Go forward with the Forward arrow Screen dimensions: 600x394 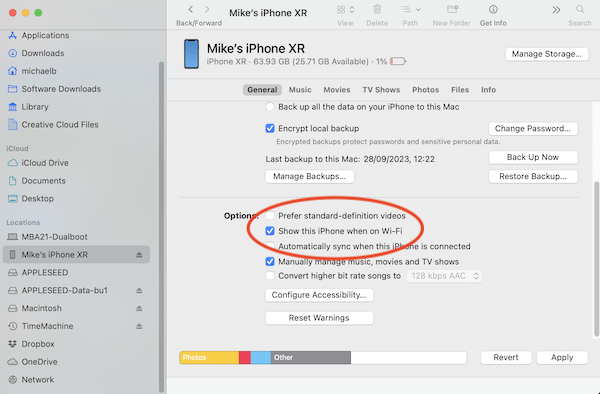tap(207, 10)
